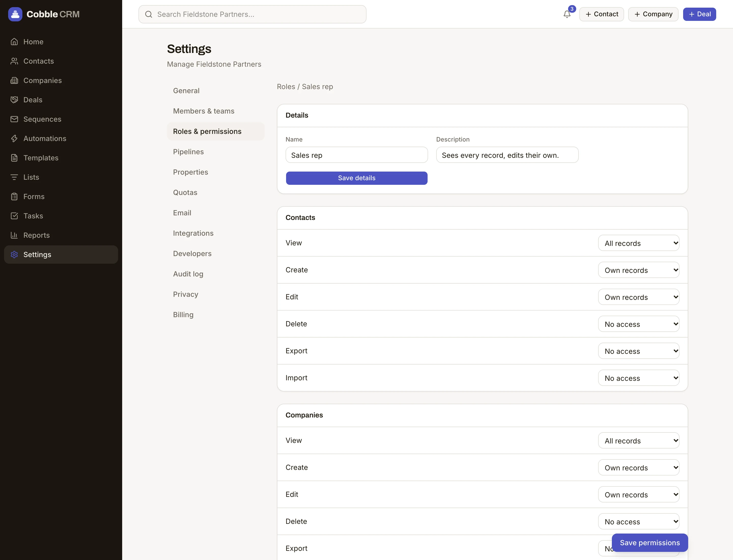Open Home via its house icon
733x560 pixels.
pyautogui.click(x=14, y=42)
